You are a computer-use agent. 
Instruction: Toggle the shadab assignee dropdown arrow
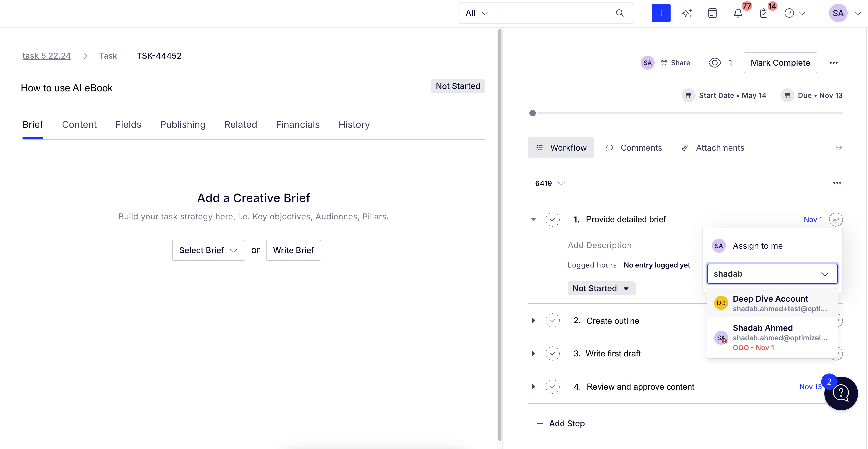825,274
